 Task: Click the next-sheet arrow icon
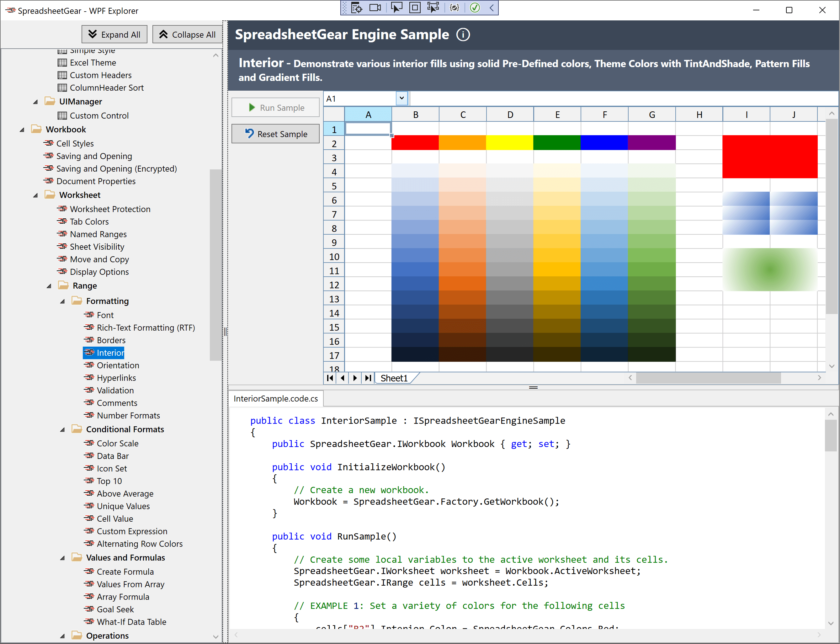355,378
